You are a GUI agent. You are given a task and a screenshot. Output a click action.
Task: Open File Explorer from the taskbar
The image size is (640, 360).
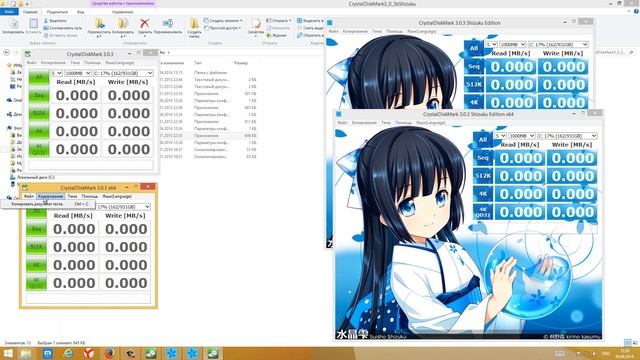pyautogui.click(x=26, y=353)
